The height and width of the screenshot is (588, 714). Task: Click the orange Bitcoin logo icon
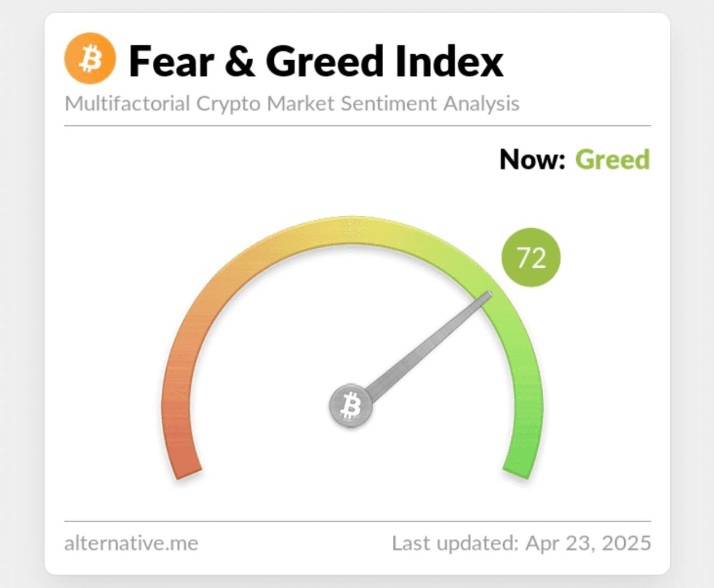[90, 59]
